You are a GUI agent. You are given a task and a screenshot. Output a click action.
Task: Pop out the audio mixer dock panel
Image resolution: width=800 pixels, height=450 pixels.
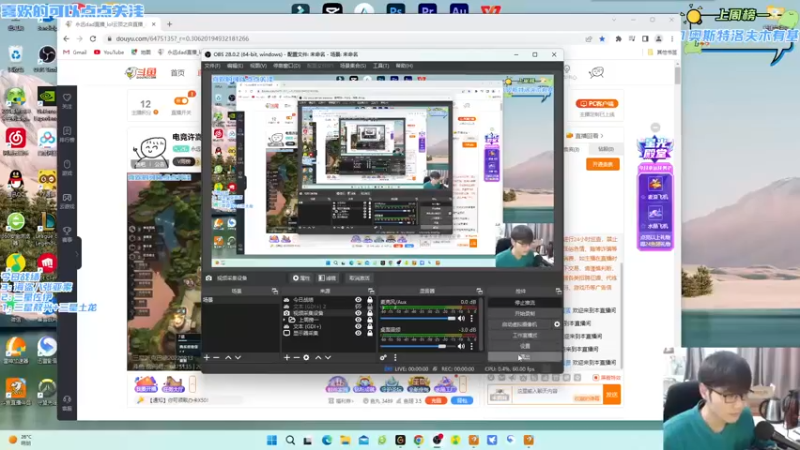pyautogui.click(x=479, y=291)
